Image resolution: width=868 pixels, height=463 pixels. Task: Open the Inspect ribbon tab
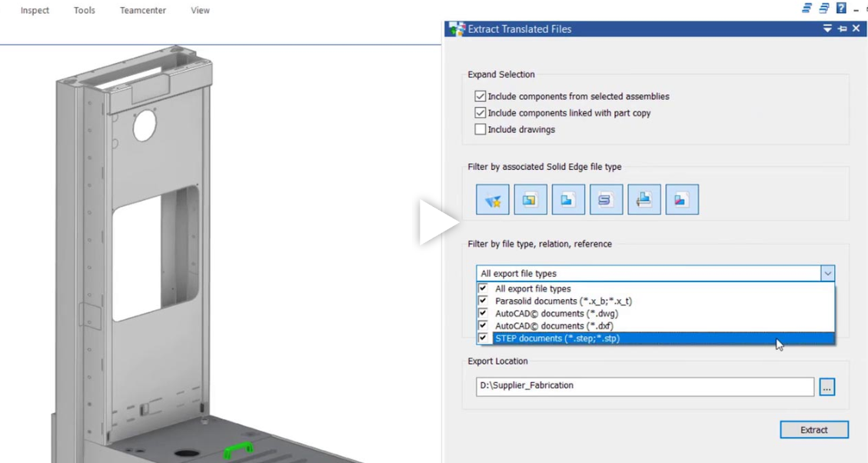[35, 11]
